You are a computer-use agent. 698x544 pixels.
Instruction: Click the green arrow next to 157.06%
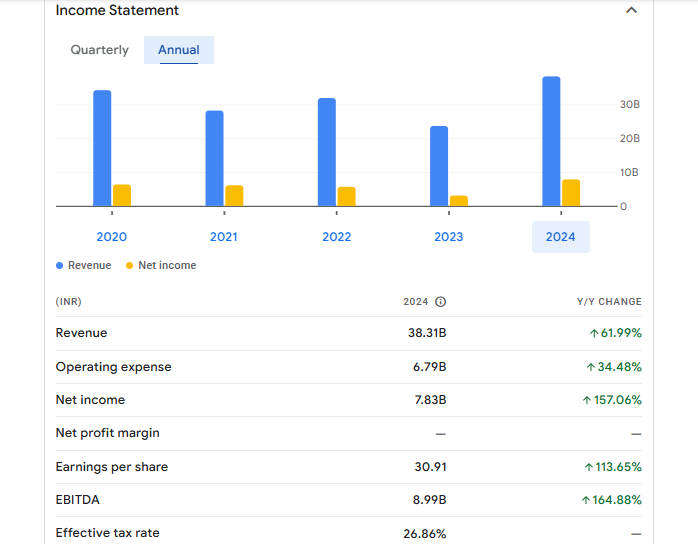[x=586, y=400]
